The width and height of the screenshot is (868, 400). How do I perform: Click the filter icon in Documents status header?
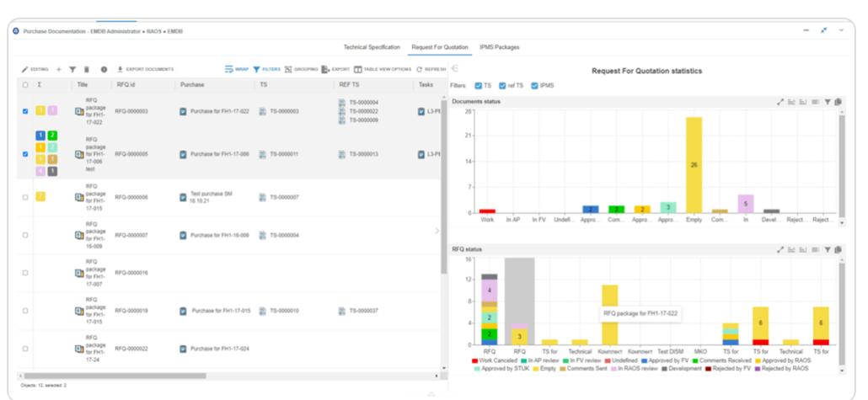828,102
